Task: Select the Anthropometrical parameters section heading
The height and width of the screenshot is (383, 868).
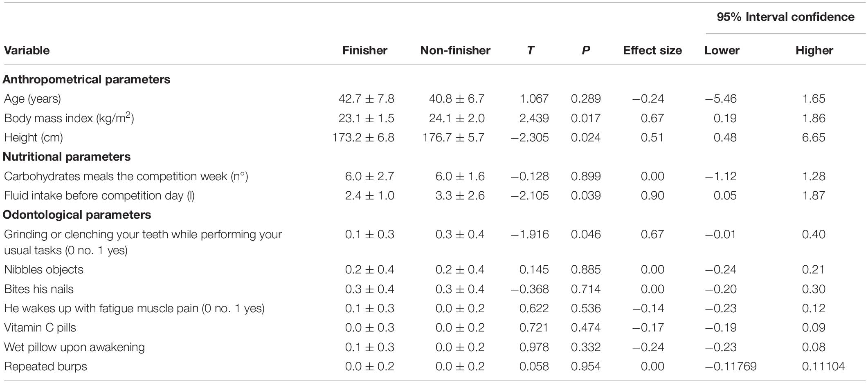Action: tap(86, 79)
